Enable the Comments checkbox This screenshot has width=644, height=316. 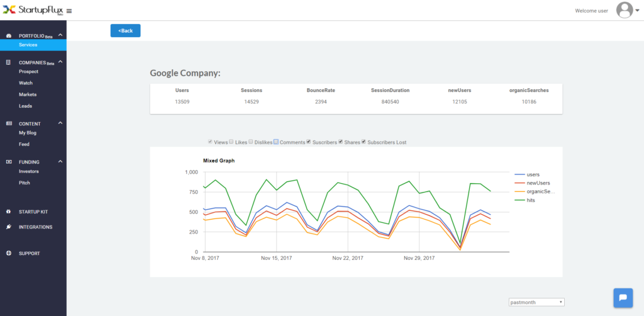tap(277, 142)
